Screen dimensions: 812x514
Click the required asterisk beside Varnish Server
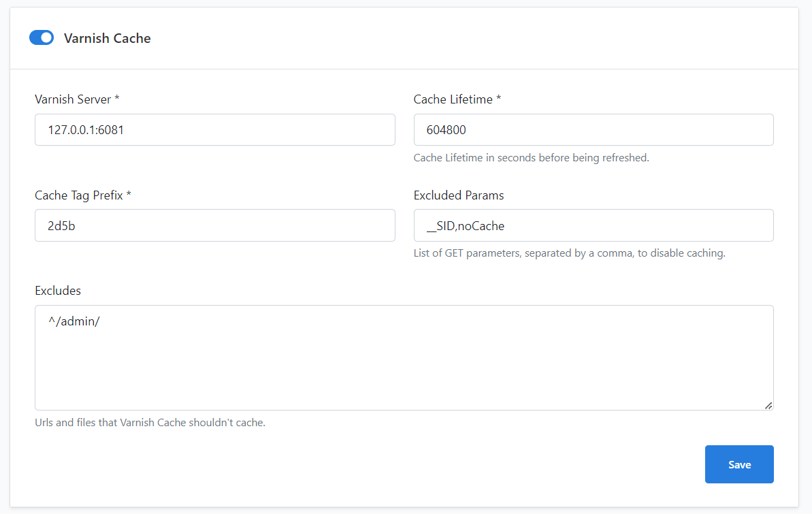pyautogui.click(x=117, y=98)
